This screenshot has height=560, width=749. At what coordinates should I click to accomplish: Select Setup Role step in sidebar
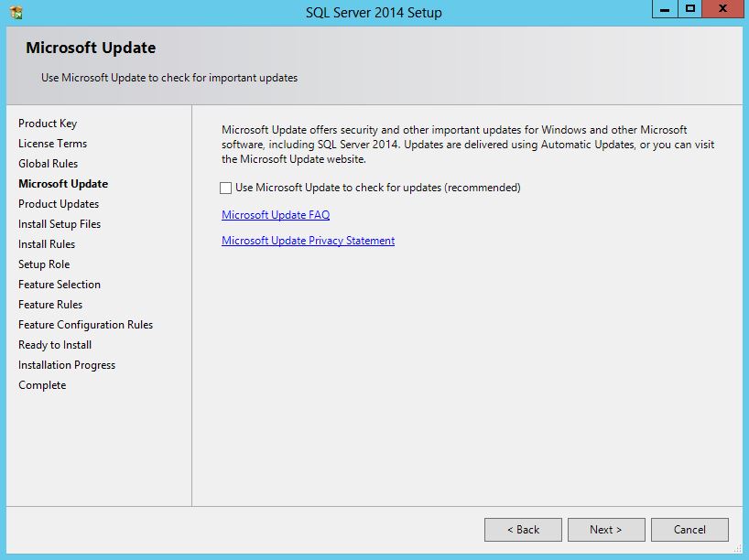click(44, 264)
